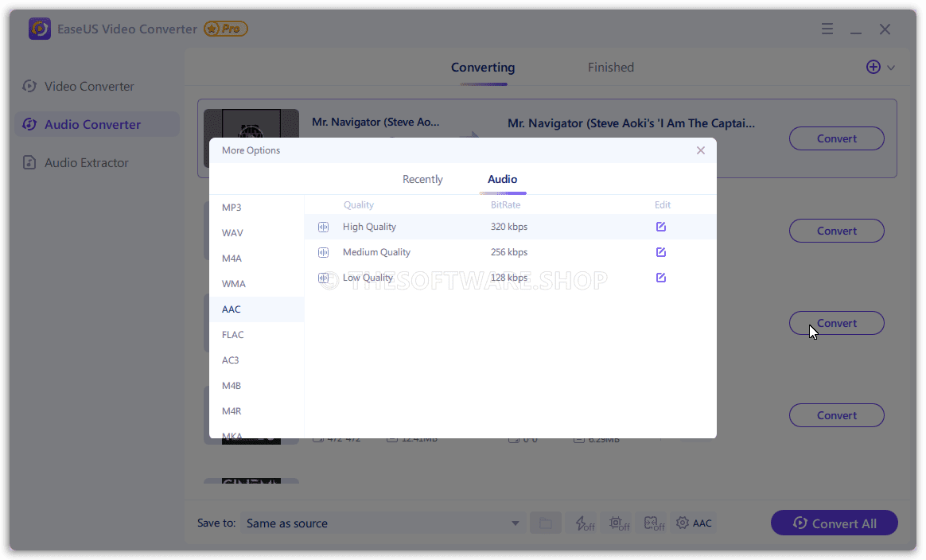926x560 pixels.
Task: Switch to the Converting tab
Action: pyautogui.click(x=483, y=68)
